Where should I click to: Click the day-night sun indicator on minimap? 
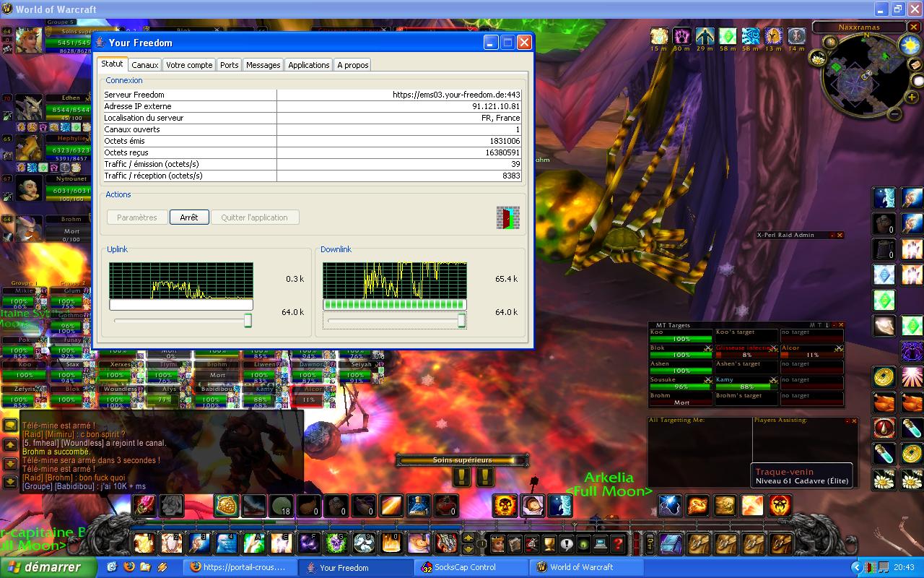[x=910, y=45]
